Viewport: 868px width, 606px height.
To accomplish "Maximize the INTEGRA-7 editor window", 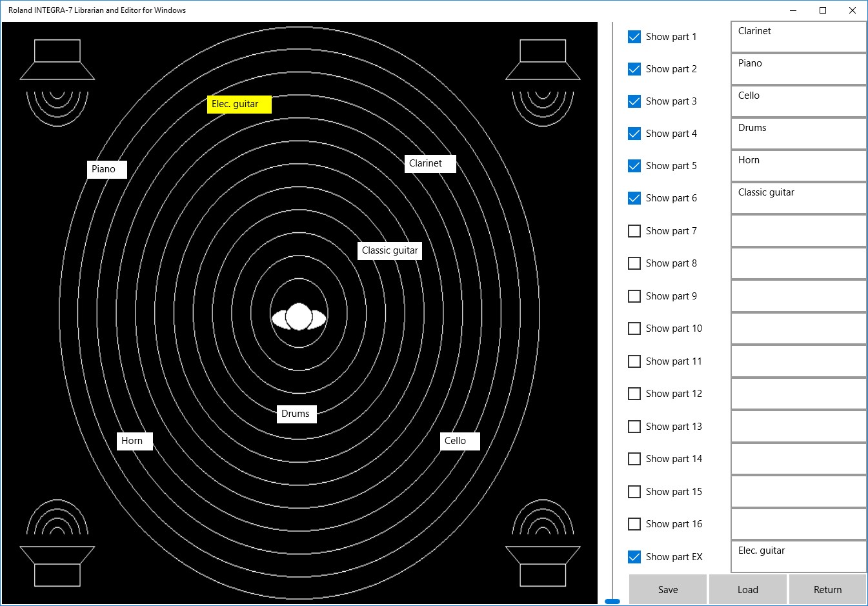I will coord(823,10).
